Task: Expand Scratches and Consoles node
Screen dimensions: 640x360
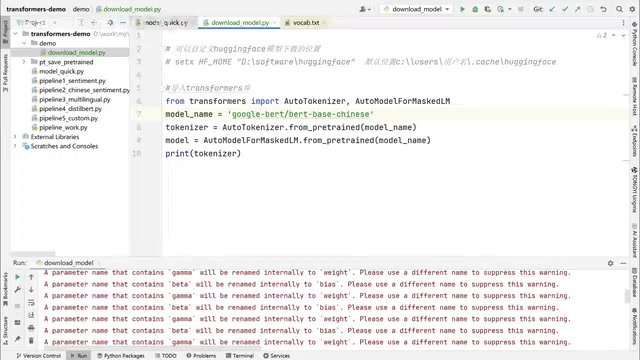Action: pyautogui.click(x=16, y=146)
